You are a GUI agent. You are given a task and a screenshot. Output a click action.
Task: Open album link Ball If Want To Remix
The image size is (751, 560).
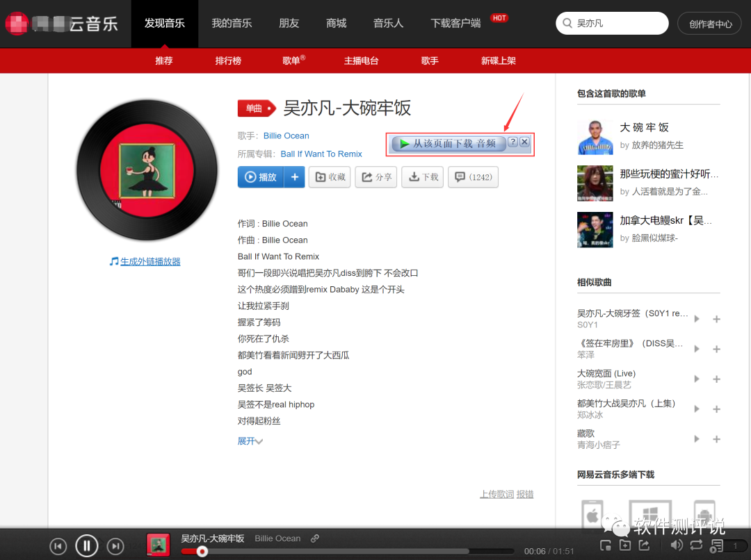[x=321, y=154]
